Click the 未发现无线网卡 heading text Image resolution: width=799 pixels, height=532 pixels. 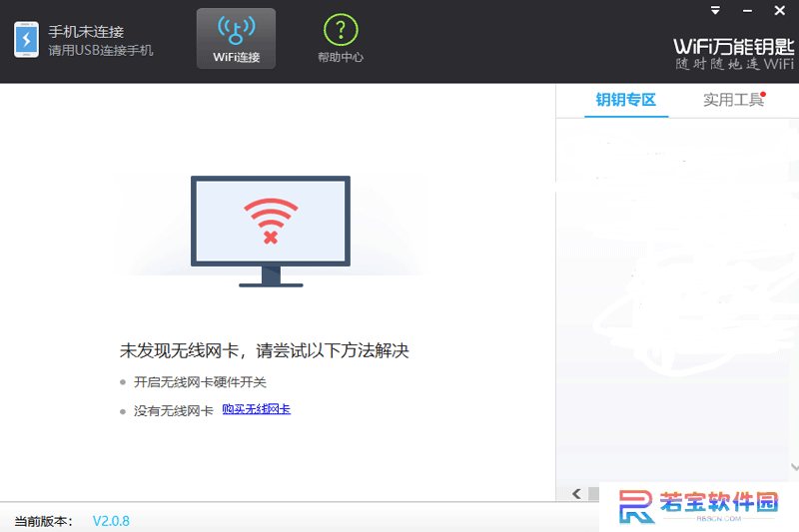click(265, 350)
